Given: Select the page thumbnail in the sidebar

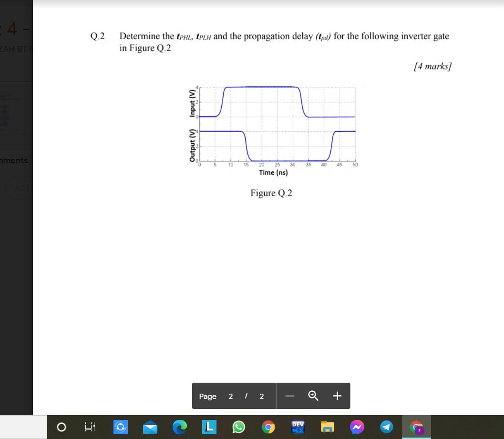Looking at the screenshot, I should [16, 114].
